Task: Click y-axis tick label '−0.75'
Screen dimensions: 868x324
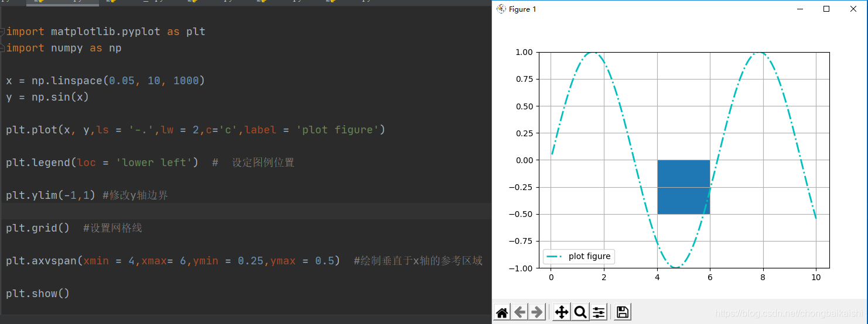Action: (x=521, y=241)
